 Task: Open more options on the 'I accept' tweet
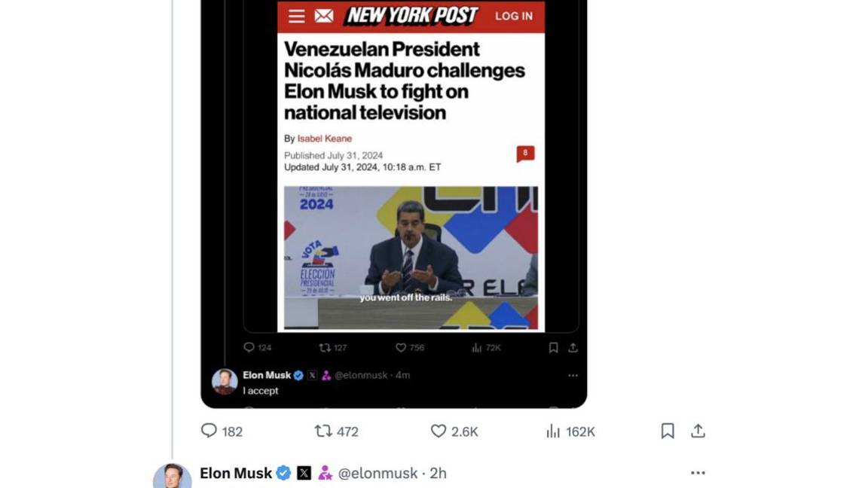tap(573, 375)
